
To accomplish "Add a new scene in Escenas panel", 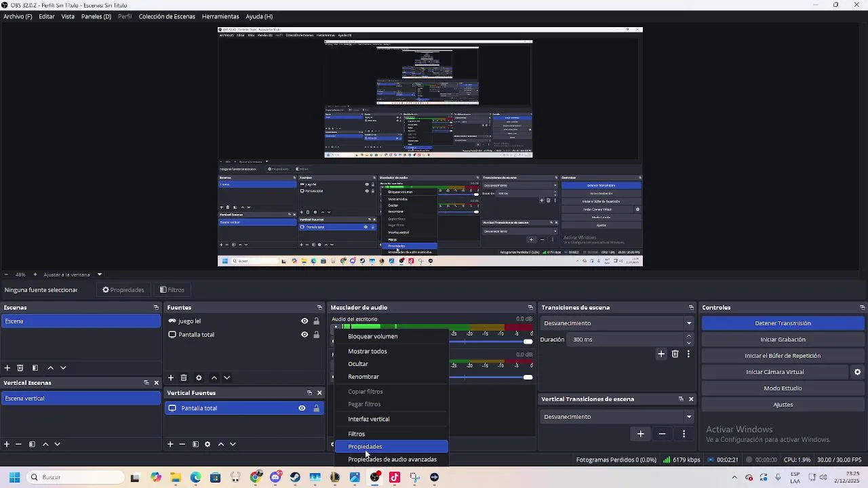I will tap(7, 367).
